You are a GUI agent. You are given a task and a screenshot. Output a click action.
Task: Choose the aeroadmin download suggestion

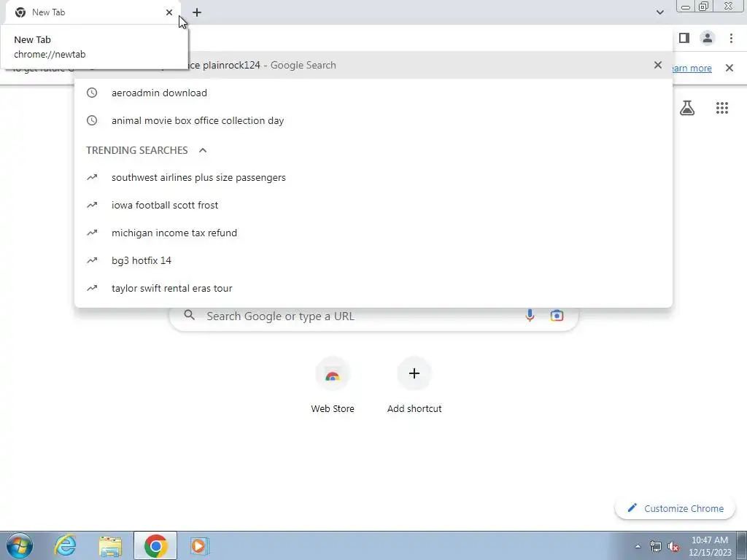pyautogui.click(x=373, y=93)
